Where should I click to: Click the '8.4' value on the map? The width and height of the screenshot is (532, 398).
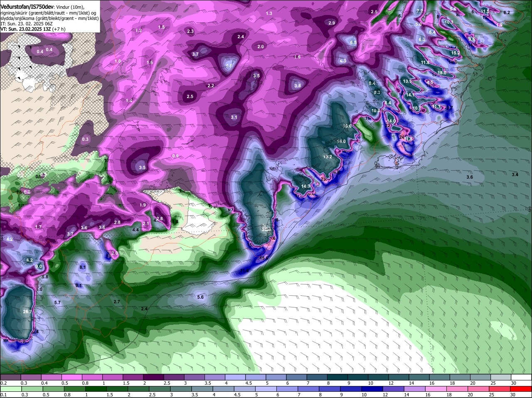(x=388, y=103)
